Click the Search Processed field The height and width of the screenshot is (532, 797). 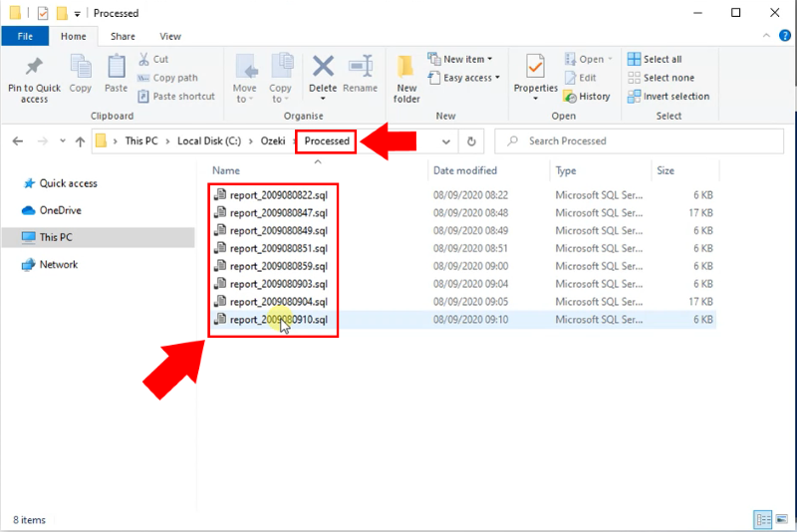[x=640, y=140]
